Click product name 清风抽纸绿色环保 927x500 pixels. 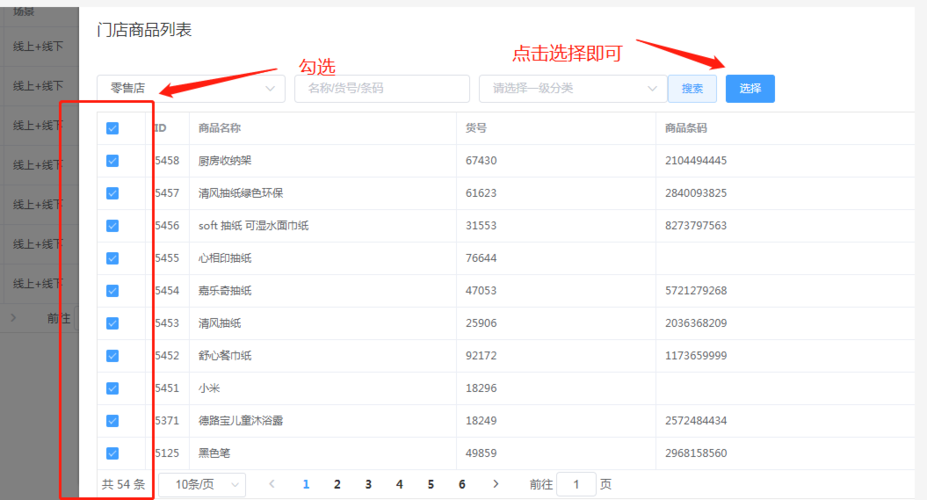click(x=241, y=193)
